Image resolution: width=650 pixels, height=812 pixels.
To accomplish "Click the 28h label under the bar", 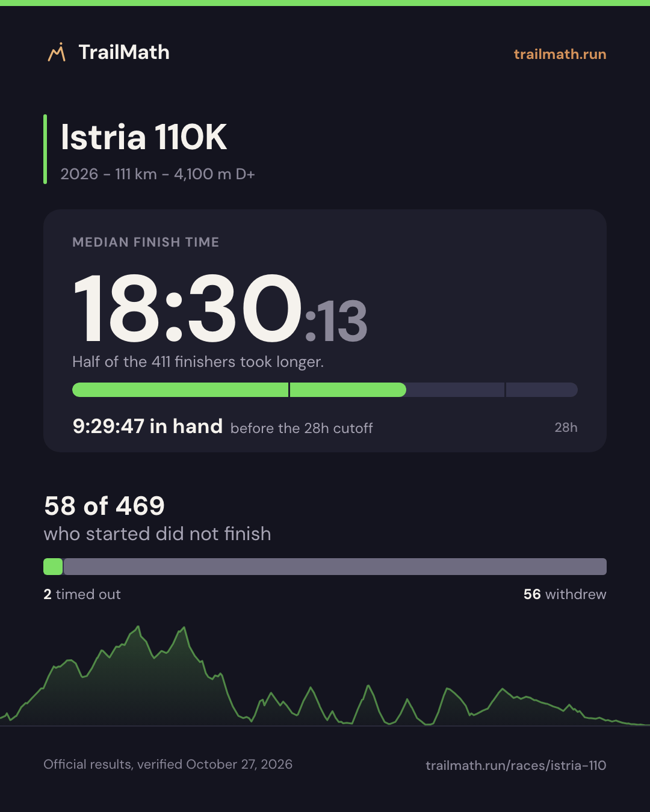I will click(566, 427).
